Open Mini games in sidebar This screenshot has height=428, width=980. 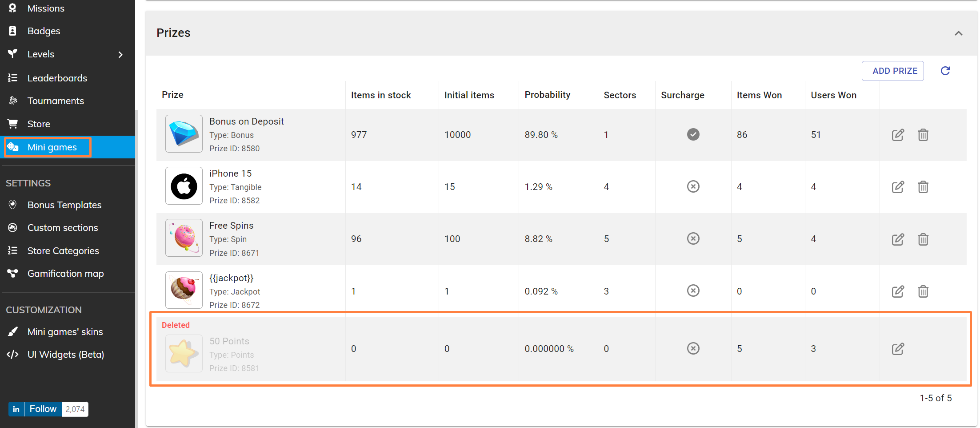52,147
